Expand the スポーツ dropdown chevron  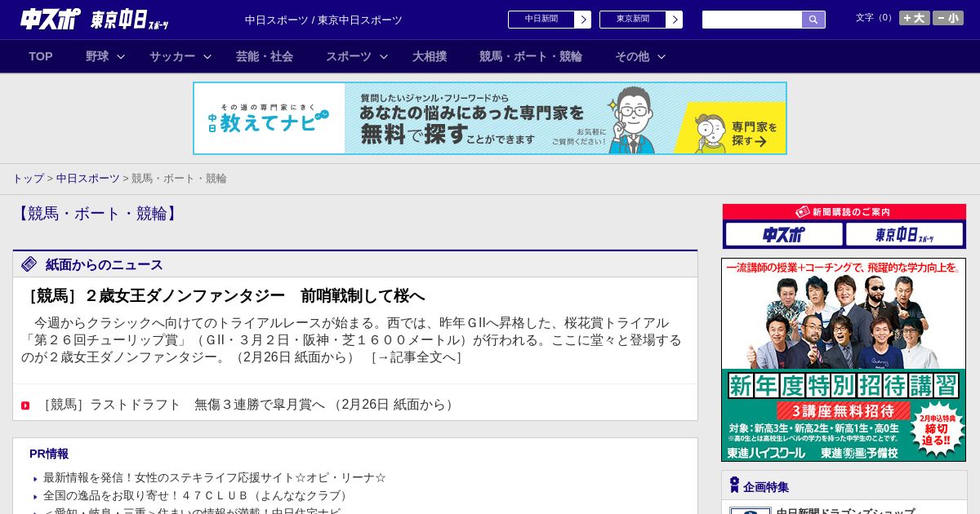384,56
